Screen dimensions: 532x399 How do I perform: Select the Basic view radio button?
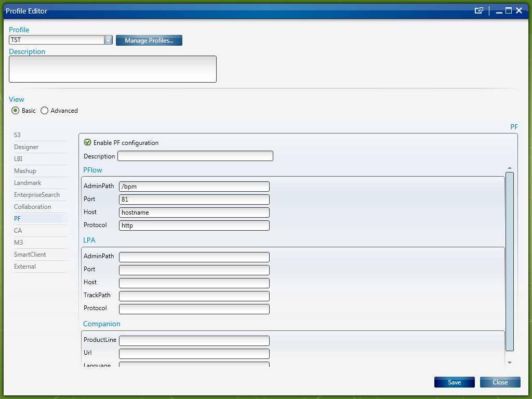pos(16,111)
